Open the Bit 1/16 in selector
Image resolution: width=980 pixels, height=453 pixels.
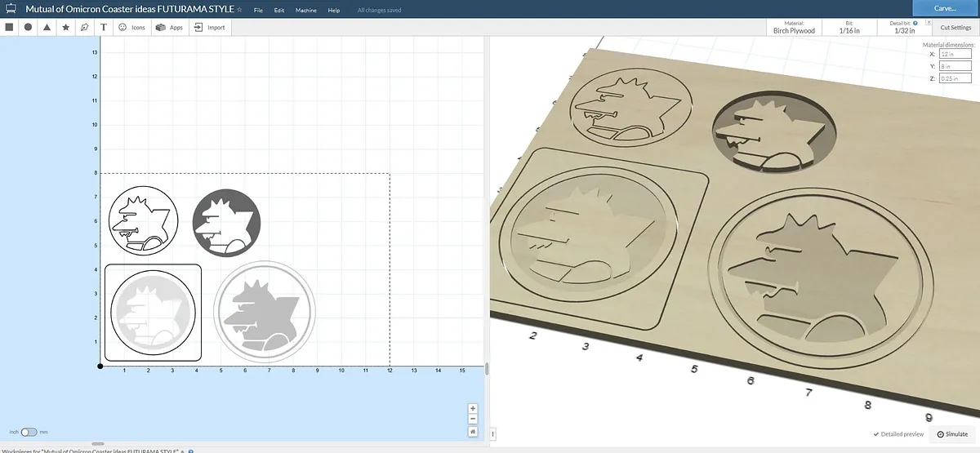tap(853, 28)
